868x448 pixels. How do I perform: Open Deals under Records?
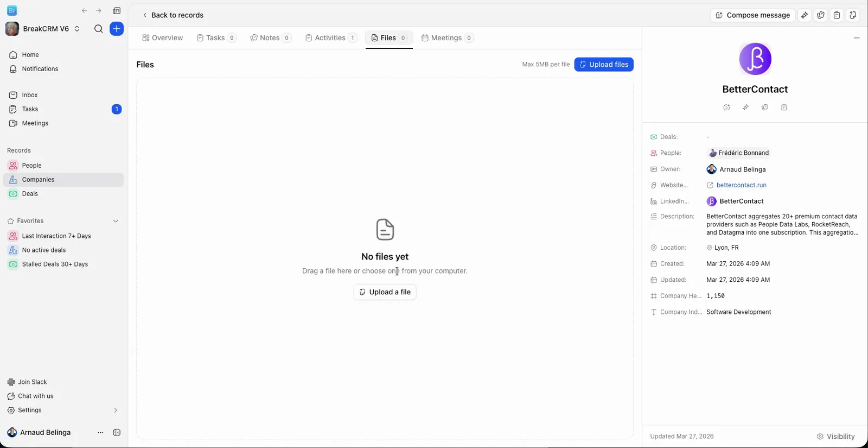[x=63, y=194]
